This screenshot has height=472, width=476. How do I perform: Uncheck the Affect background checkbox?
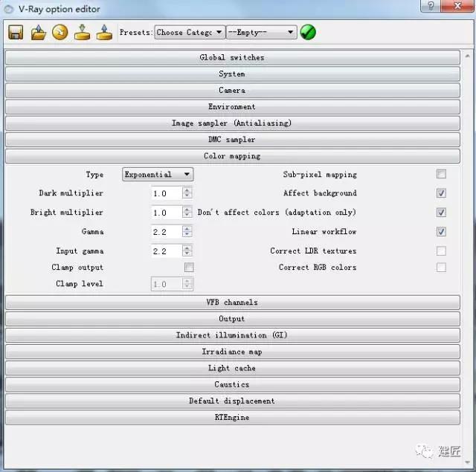click(441, 193)
